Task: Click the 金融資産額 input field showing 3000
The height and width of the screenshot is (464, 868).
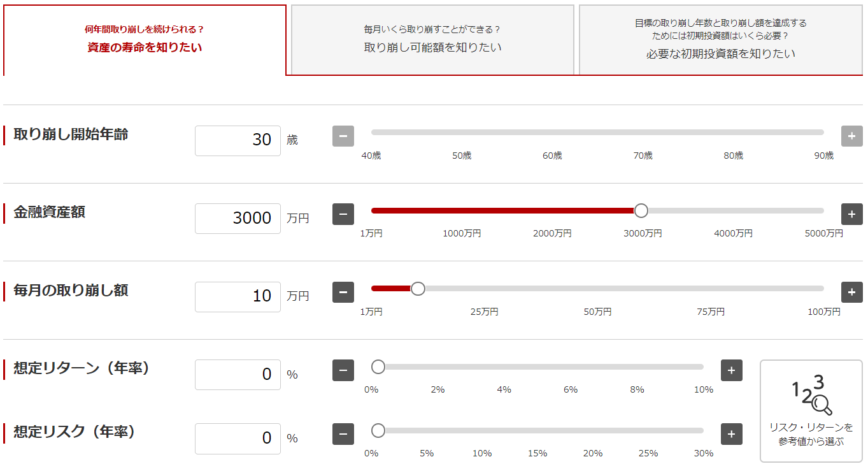Action: coord(238,219)
